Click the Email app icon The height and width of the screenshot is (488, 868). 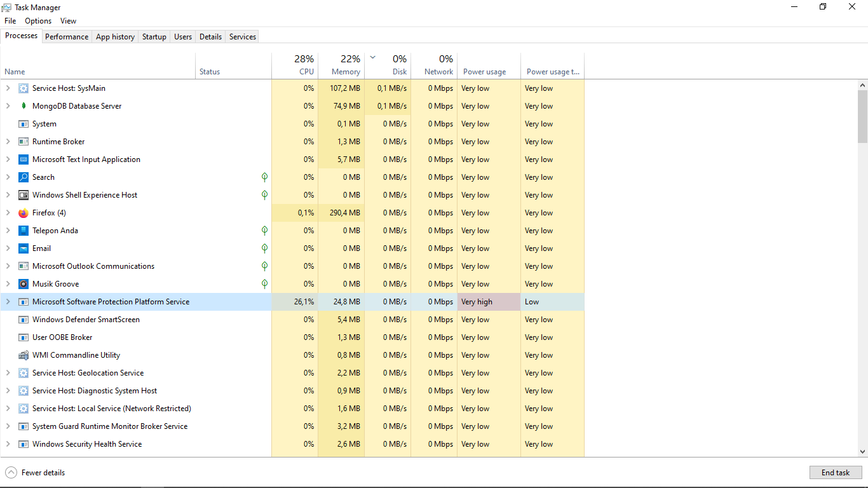(24, 248)
